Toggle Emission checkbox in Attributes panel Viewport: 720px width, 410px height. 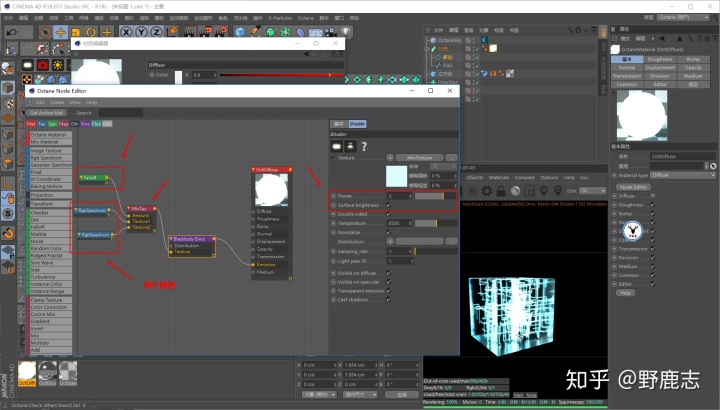click(653, 258)
